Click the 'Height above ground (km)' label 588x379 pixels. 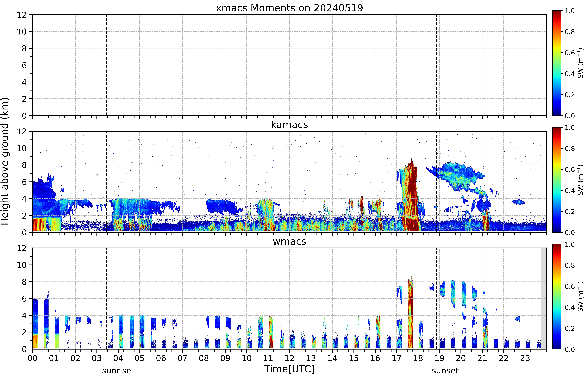tap(5, 161)
